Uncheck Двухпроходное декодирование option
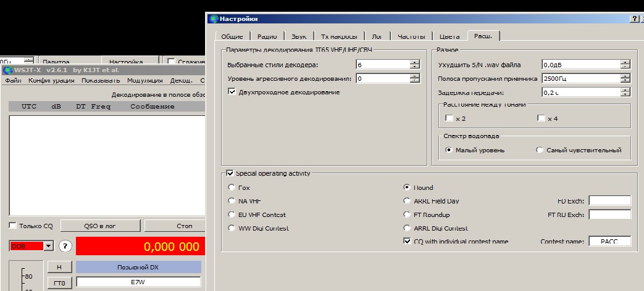Viewport: 644px width, 291px height. tap(232, 92)
